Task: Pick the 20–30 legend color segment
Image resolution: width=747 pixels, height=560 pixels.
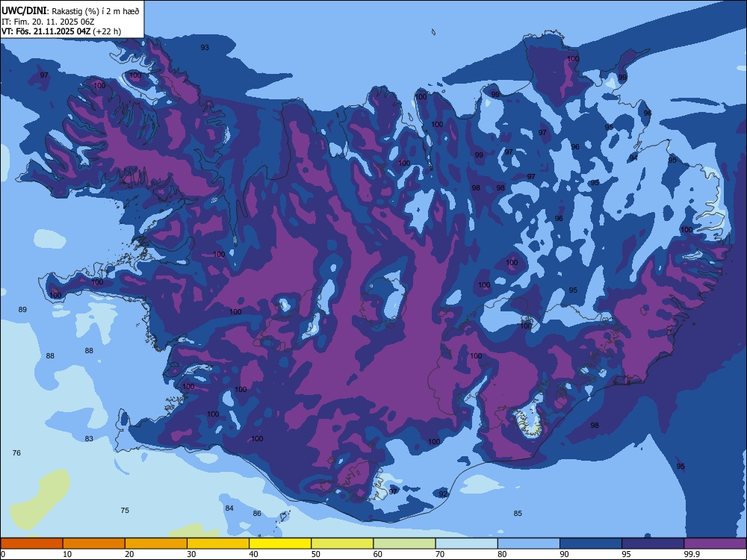Action: [156, 544]
